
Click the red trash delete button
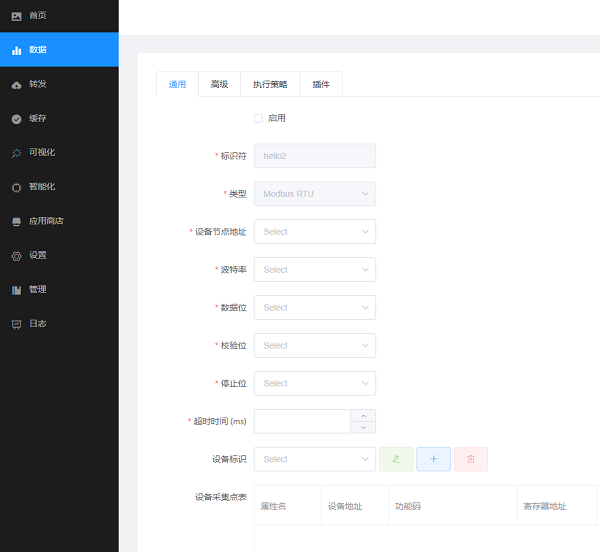pyautogui.click(x=470, y=459)
